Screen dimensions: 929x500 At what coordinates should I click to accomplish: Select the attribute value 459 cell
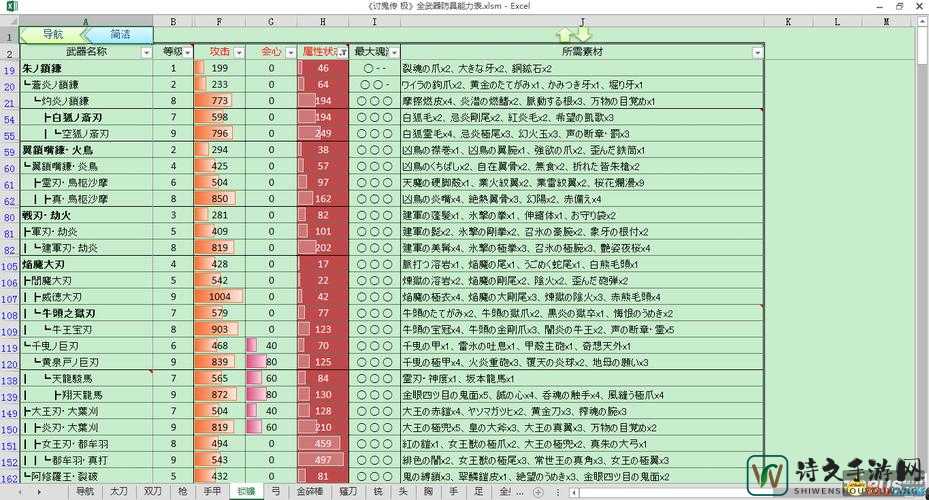click(x=323, y=444)
